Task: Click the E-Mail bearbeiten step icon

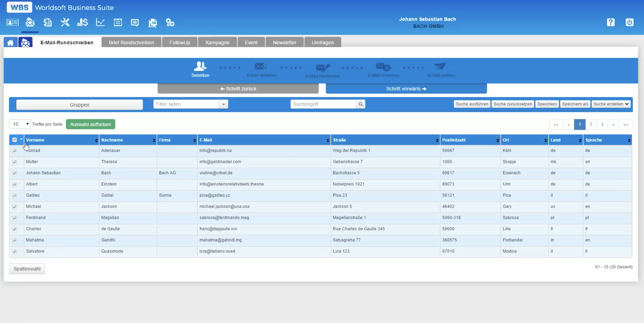Action: [323, 67]
